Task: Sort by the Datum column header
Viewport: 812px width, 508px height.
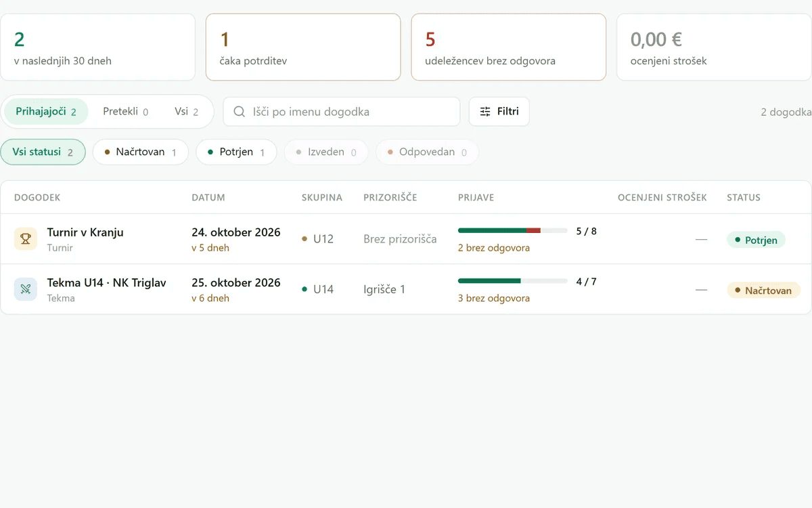Action: click(208, 198)
